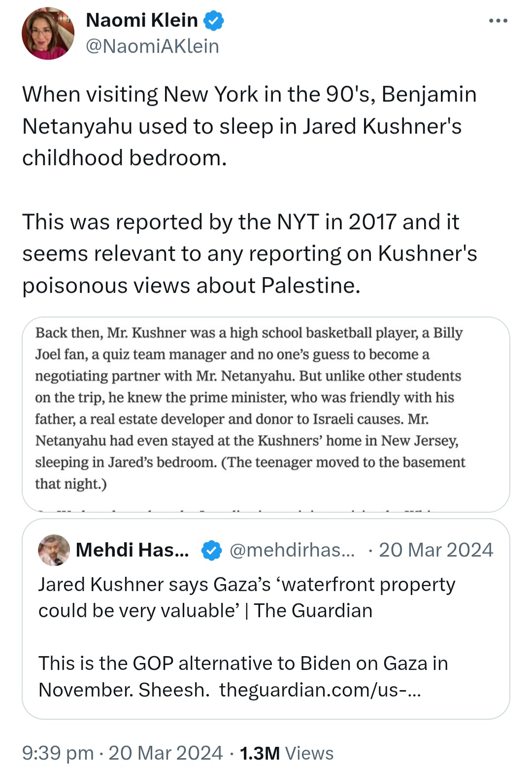Open Naomi Klein's profile picture
The width and height of the screenshot is (532, 767).
tap(48, 34)
